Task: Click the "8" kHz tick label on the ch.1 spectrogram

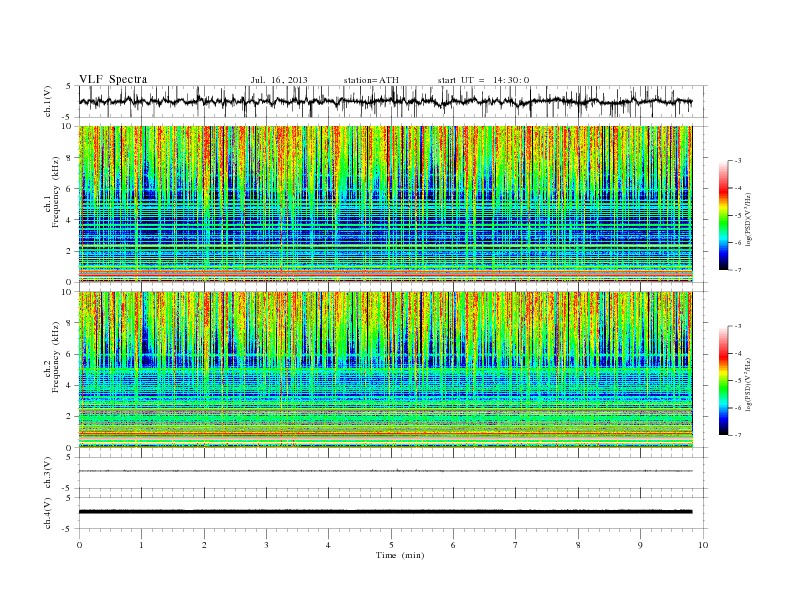Action: [70, 158]
